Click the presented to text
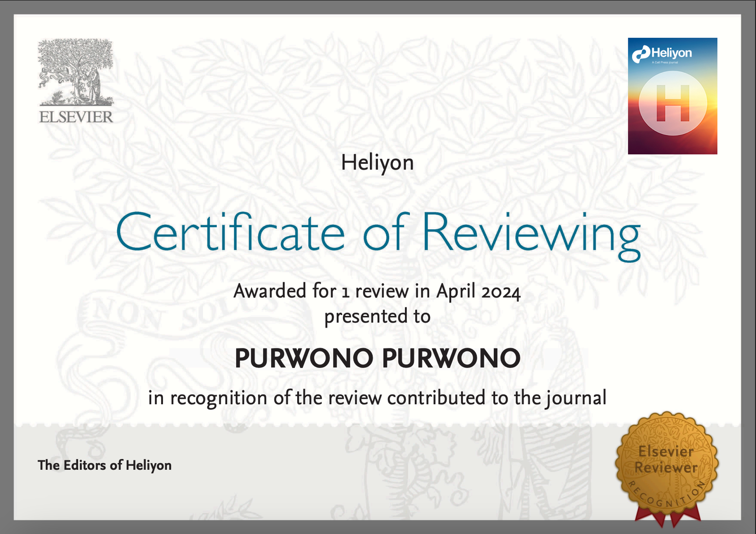 377,316
